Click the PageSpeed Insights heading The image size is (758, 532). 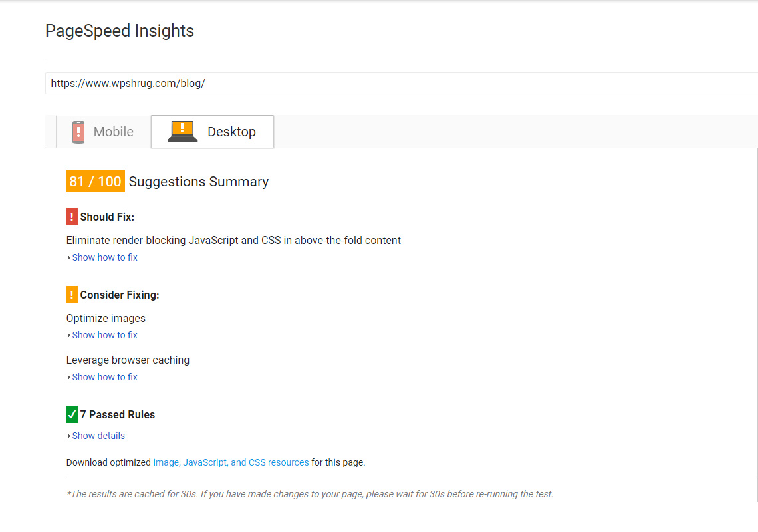pyautogui.click(x=120, y=31)
